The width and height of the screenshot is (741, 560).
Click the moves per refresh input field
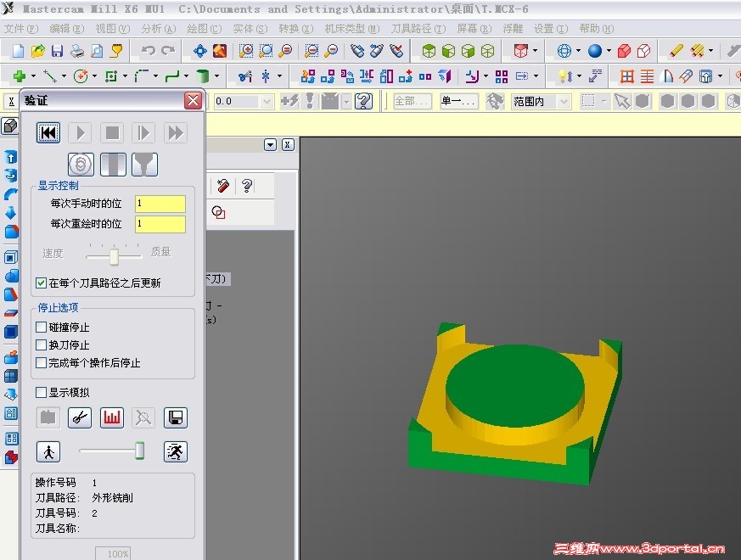click(x=160, y=224)
